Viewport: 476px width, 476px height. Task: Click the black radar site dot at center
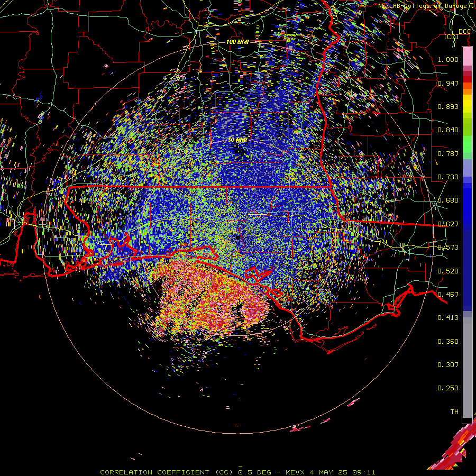tap(238, 237)
